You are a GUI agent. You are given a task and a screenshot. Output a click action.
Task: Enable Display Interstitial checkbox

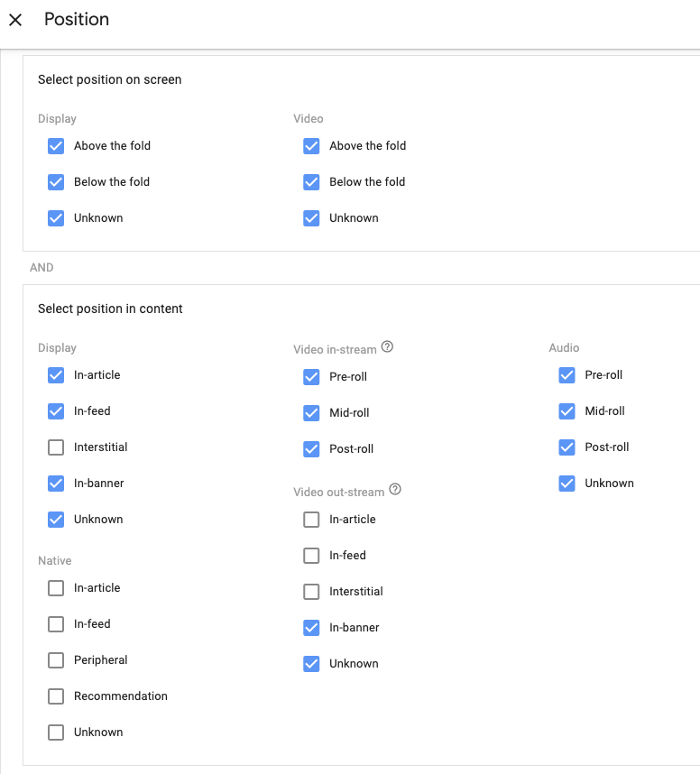pyautogui.click(x=56, y=447)
